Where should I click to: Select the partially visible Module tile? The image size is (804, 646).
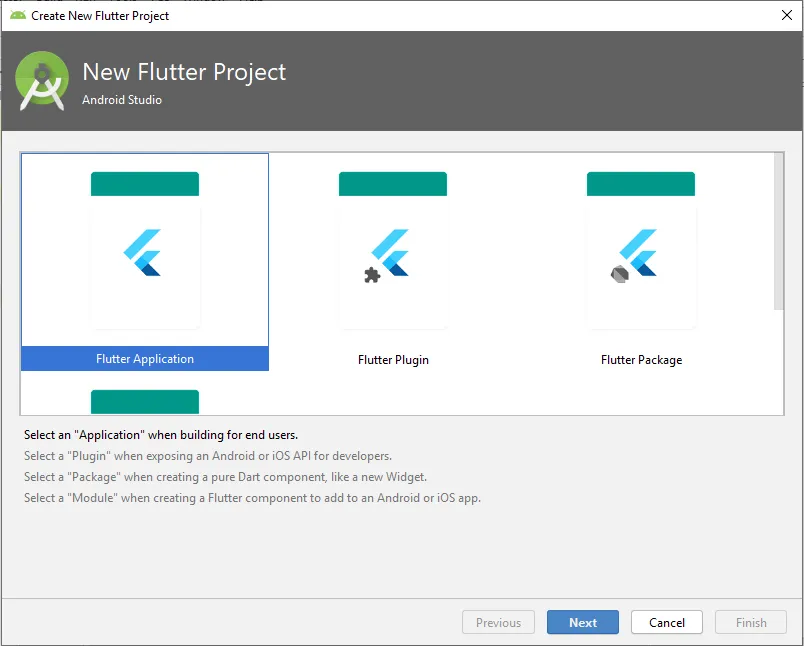click(x=145, y=401)
